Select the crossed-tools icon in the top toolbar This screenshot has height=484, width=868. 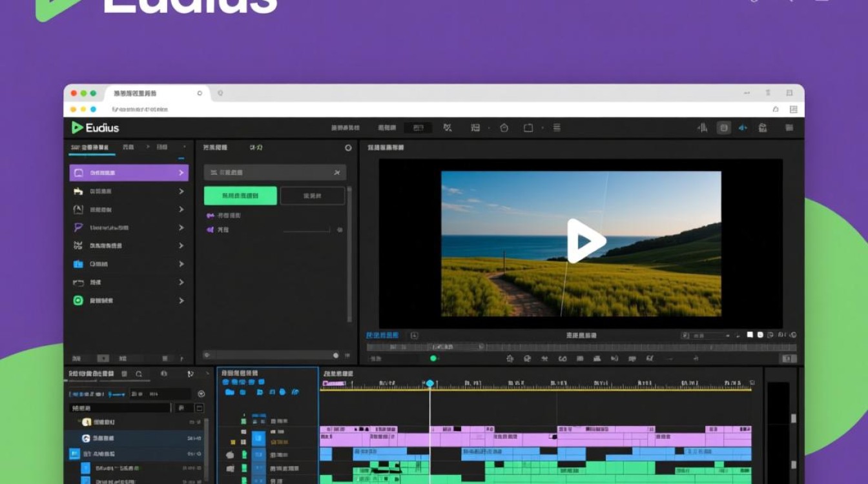coord(448,128)
